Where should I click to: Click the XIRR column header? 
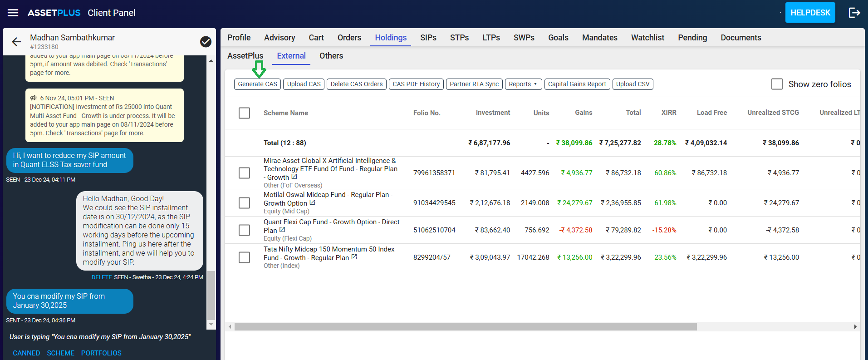tap(669, 113)
